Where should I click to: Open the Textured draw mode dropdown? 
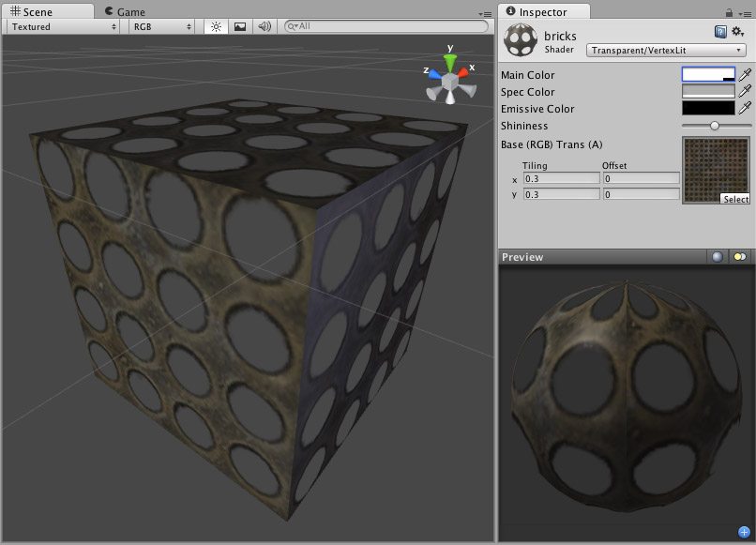pos(61,27)
